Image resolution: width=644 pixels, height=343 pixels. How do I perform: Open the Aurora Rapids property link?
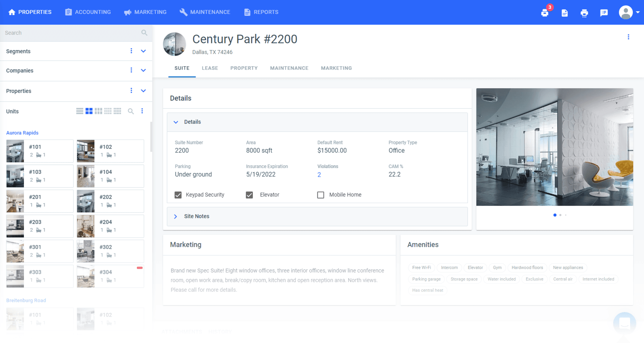[x=22, y=133]
